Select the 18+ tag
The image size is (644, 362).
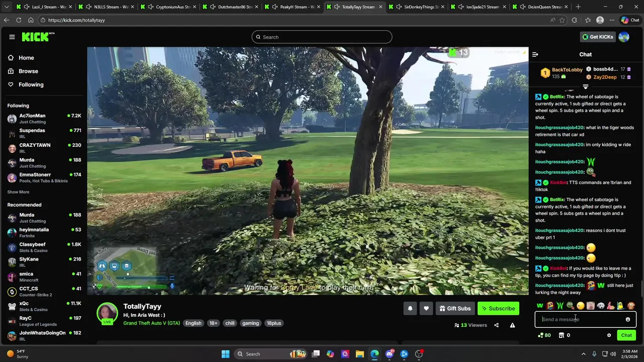tap(213, 323)
